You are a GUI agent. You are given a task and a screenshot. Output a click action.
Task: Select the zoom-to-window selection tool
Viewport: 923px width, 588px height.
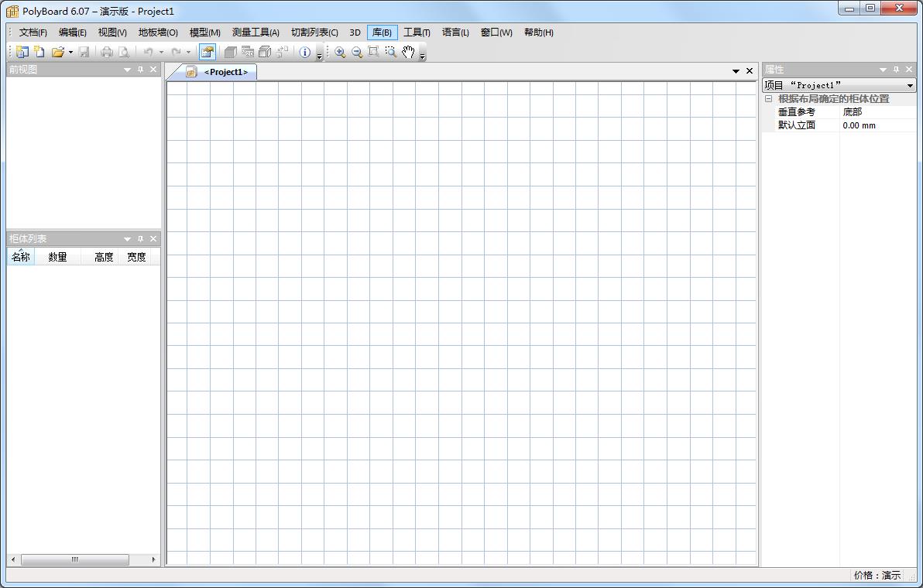click(x=391, y=52)
